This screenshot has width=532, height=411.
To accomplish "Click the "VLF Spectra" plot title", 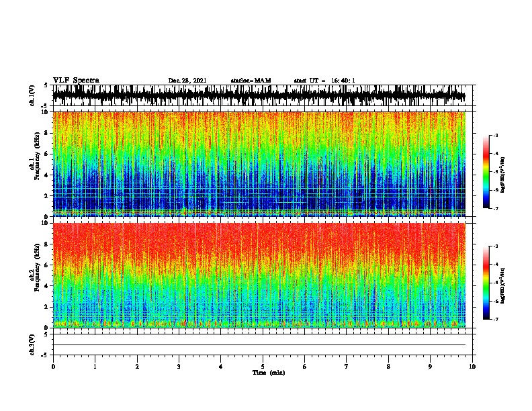I will [77, 81].
